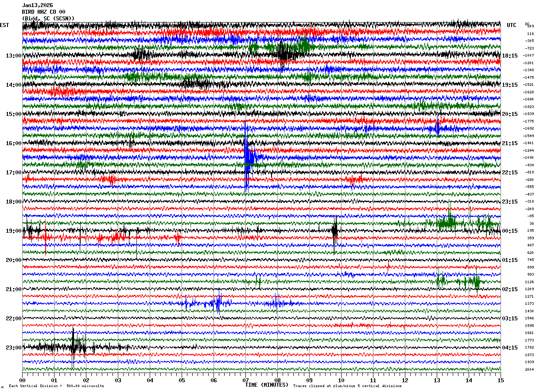Click the 22:15 UTC time label
Screen dimensions: 536x392
pos(510,173)
